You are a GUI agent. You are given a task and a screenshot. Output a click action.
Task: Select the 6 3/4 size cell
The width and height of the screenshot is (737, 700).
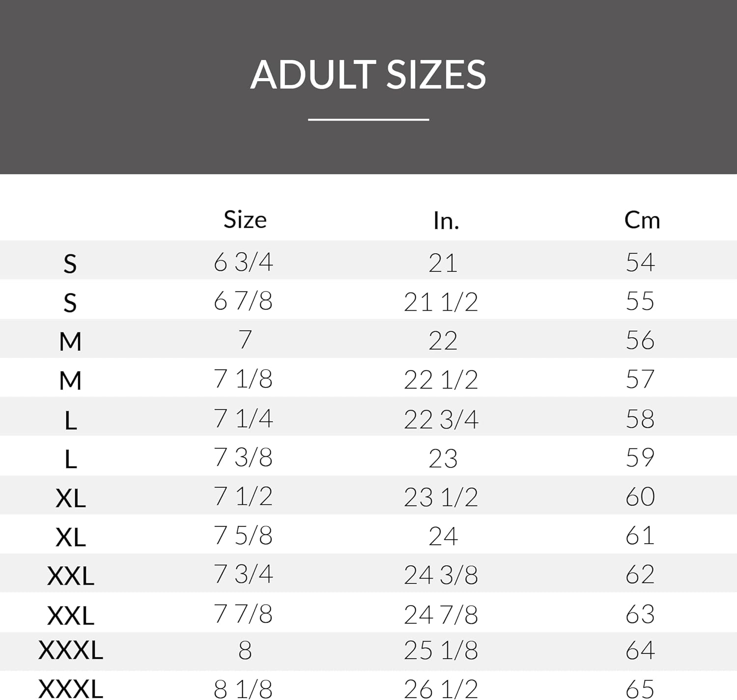[243, 262]
